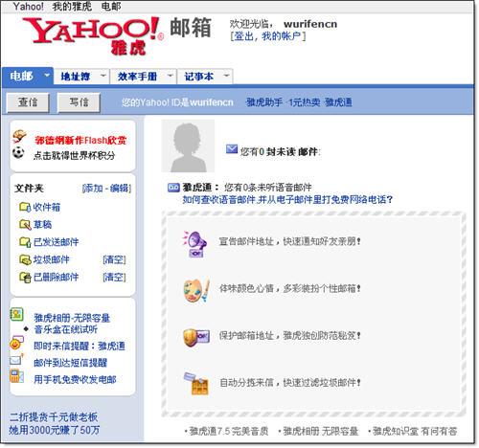The image size is (479, 448).
Task: Open the top-bar 电邮 link
Action: click(111, 6)
